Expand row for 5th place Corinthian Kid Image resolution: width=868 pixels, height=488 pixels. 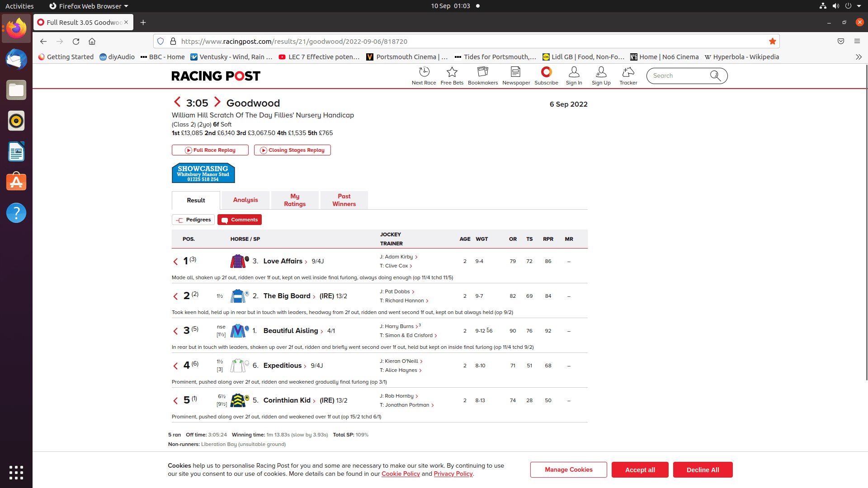point(175,401)
